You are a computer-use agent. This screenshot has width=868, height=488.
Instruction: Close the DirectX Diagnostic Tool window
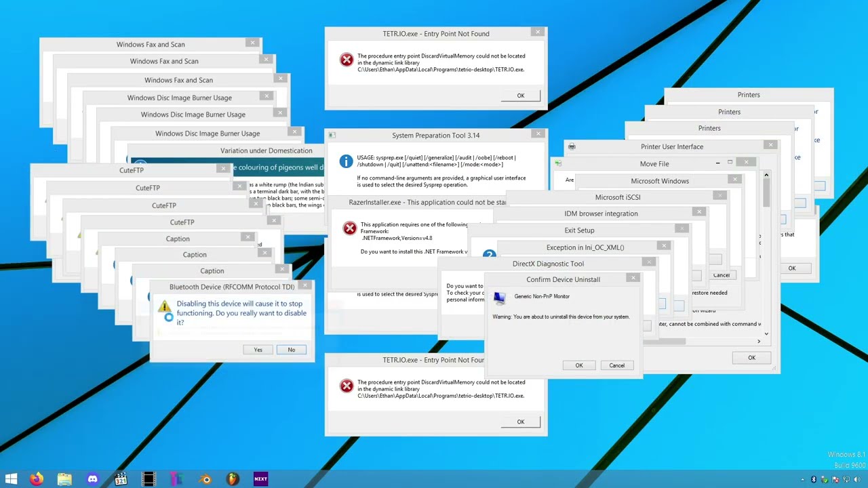click(649, 262)
